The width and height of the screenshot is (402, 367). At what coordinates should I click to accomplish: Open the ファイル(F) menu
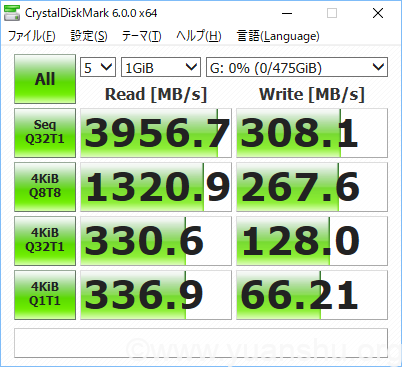coord(31,36)
